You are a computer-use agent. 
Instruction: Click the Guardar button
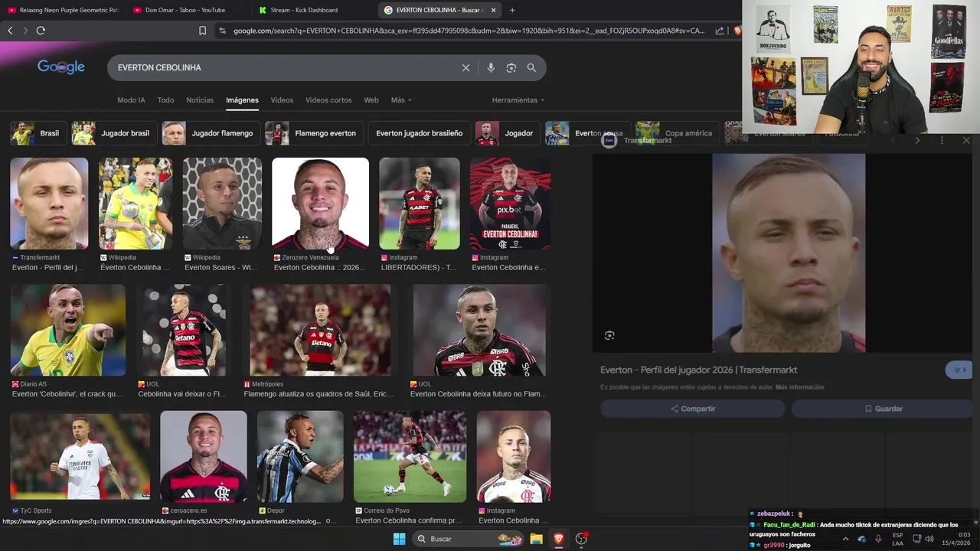pyautogui.click(x=882, y=409)
